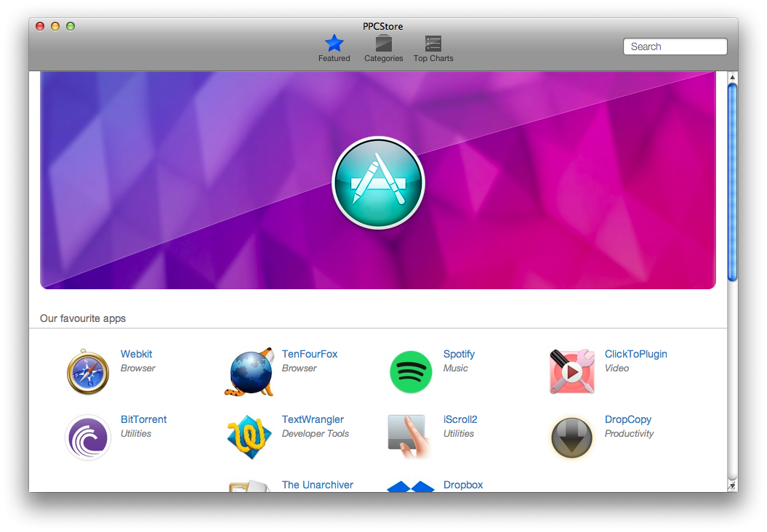Open the TenFourFox app link
Image resolution: width=767 pixels, height=532 pixels.
click(310, 354)
